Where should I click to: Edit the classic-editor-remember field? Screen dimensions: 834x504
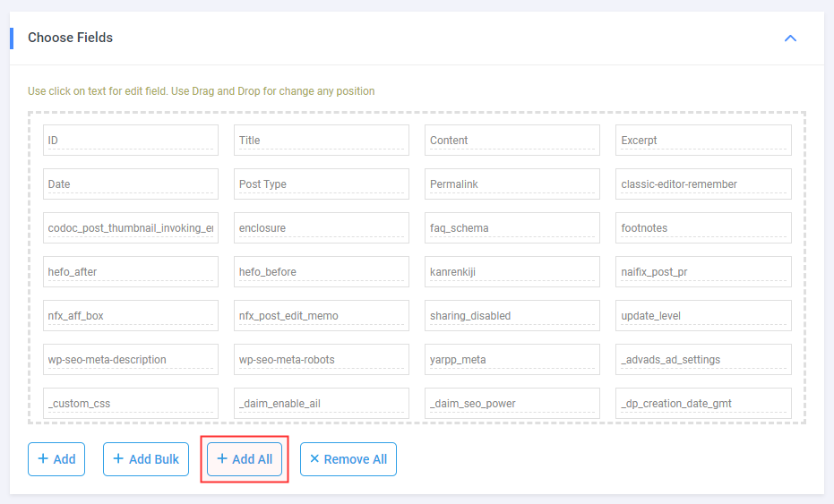click(x=703, y=184)
